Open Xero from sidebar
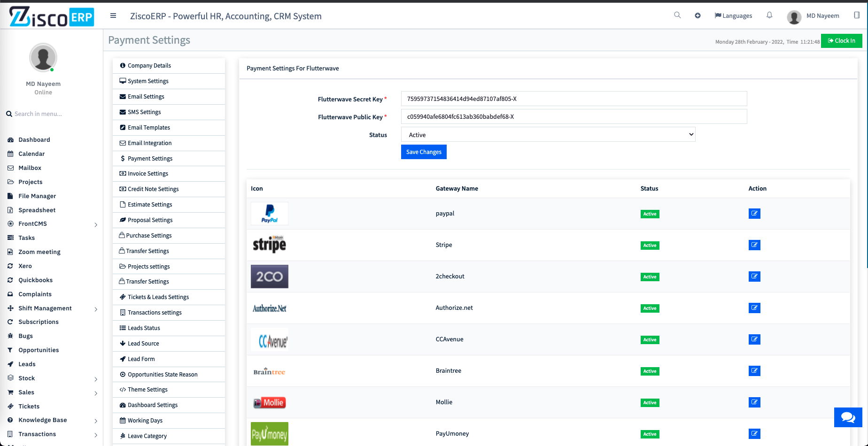This screenshot has width=868, height=446. (x=25, y=266)
